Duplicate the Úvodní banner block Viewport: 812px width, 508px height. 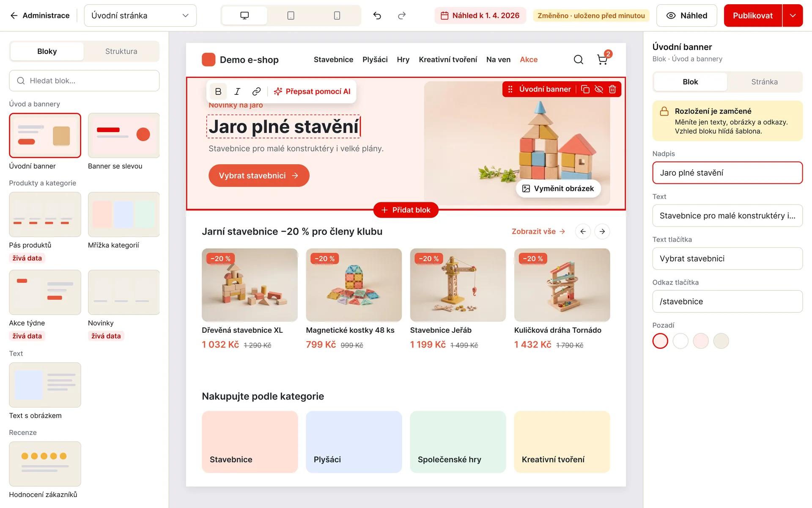[x=585, y=89]
